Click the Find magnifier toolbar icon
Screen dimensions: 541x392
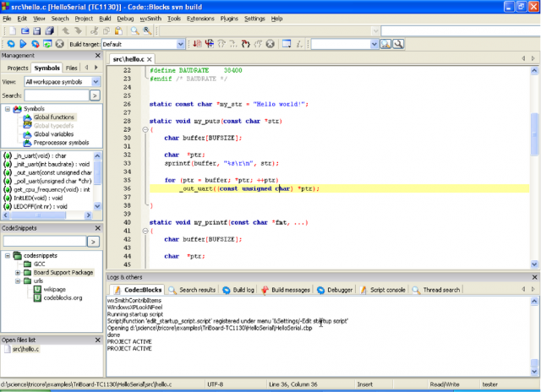134,30
